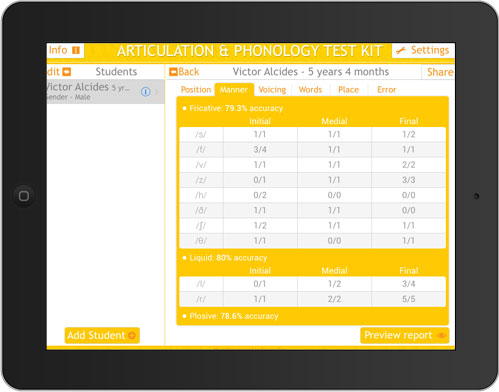Click the /θ/ phoneme row label
Image resolution: width=499 pixels, height=392 pixels.
(x=201, y=241)
